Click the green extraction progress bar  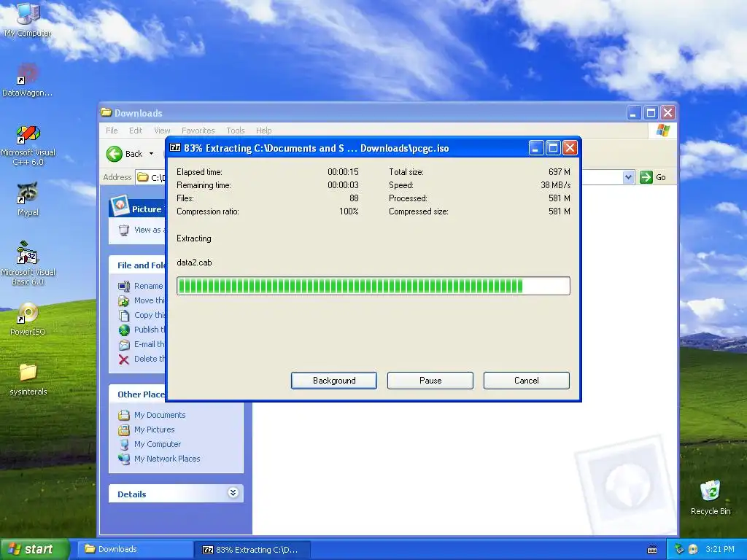373,286
